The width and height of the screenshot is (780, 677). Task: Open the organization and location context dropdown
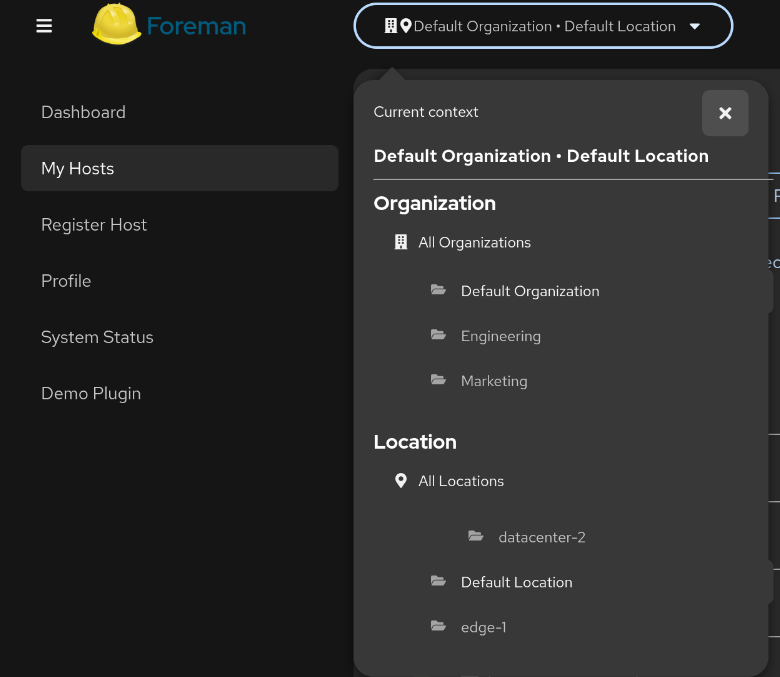[x=543, y=26]
